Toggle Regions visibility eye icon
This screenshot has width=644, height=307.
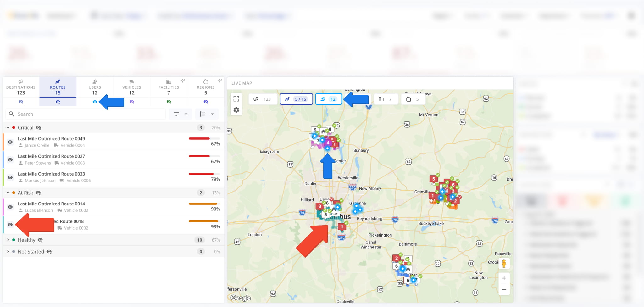206,102
